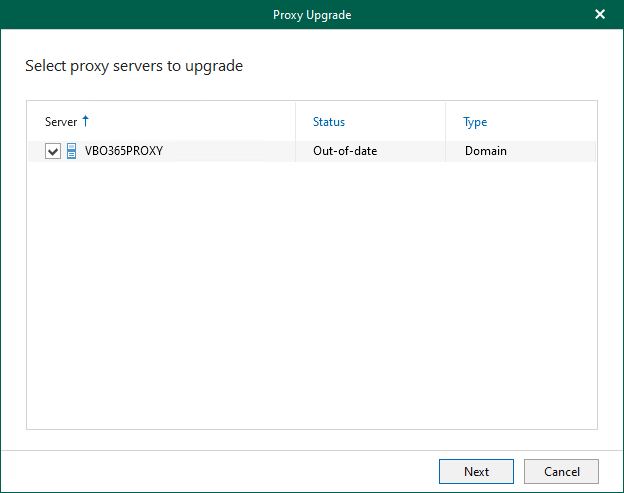The width and height of the screenshot is (624, 493).
Task: Close the Proxy Upgrade dialog
Action: (600, 15)
